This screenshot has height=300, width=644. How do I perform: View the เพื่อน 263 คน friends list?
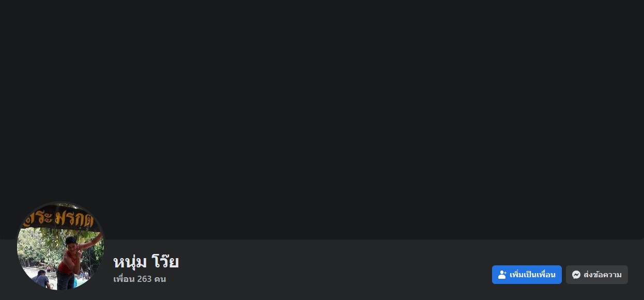coord(140,279)
